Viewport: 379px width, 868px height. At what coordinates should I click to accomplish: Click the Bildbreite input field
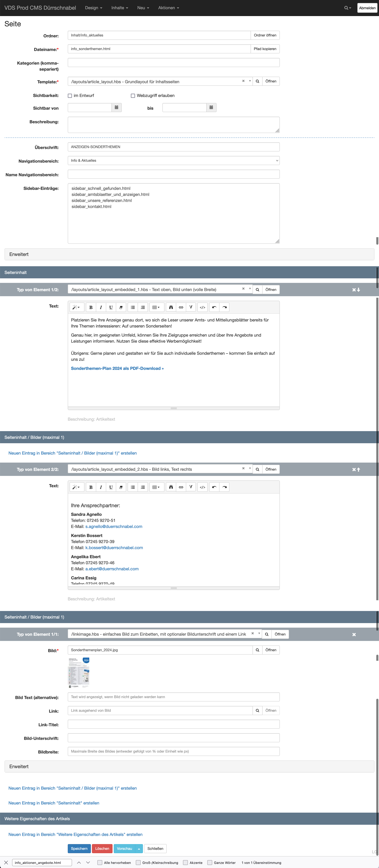click(173, 751)
